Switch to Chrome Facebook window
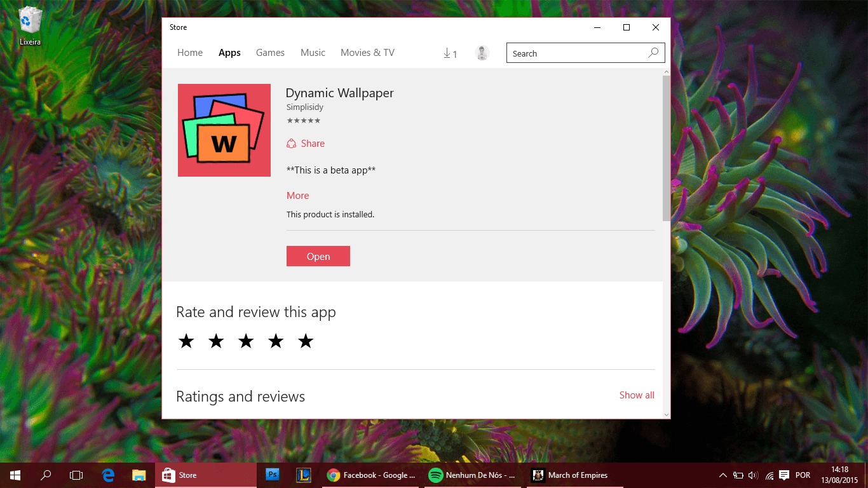Viewport: 868px width, 488px height. 371,475
